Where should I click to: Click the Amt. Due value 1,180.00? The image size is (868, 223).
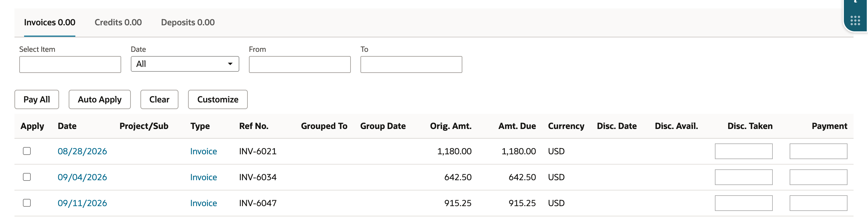pyautogui.click(x=519, y=151)
